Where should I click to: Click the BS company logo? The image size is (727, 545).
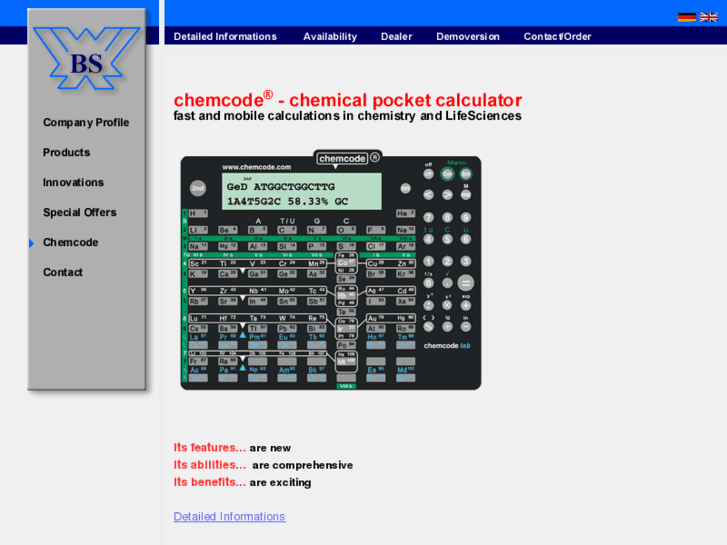click(86, 58)
